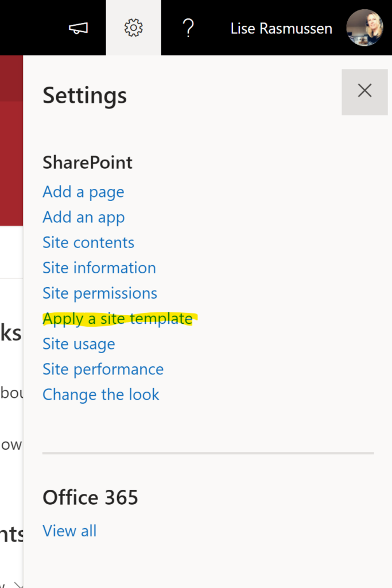The height and width of the screenshot is (588, 392).
Task: Go to Site permissions
Action: point(100,293)
